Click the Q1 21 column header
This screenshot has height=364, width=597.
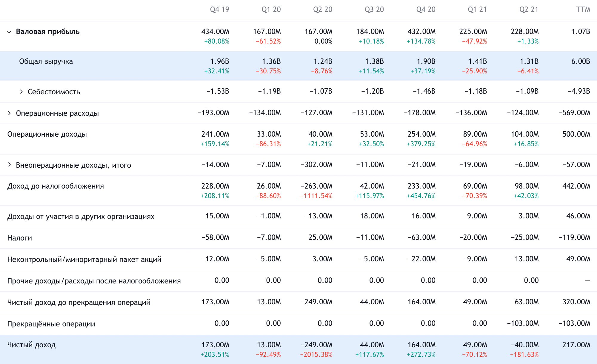pos(477,10)
